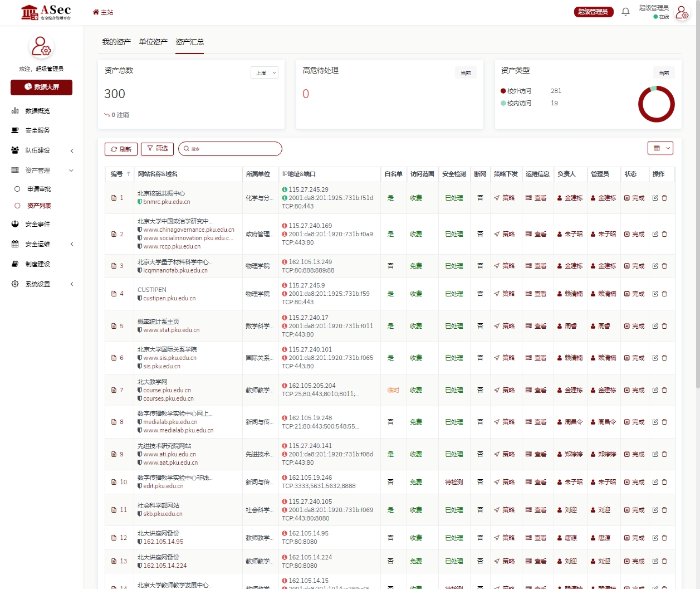
Task: Switch to the 单位资产 tab
Action: [153, 42]
